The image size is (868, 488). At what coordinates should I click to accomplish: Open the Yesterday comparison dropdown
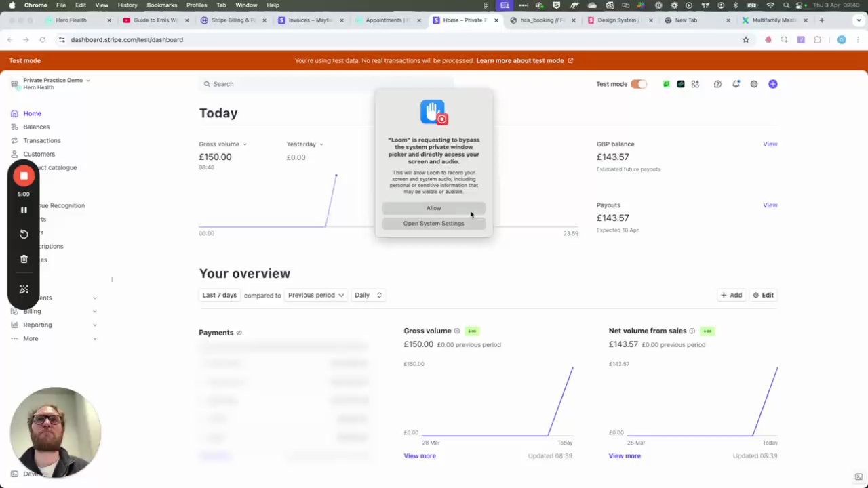[x=304, y=144]
